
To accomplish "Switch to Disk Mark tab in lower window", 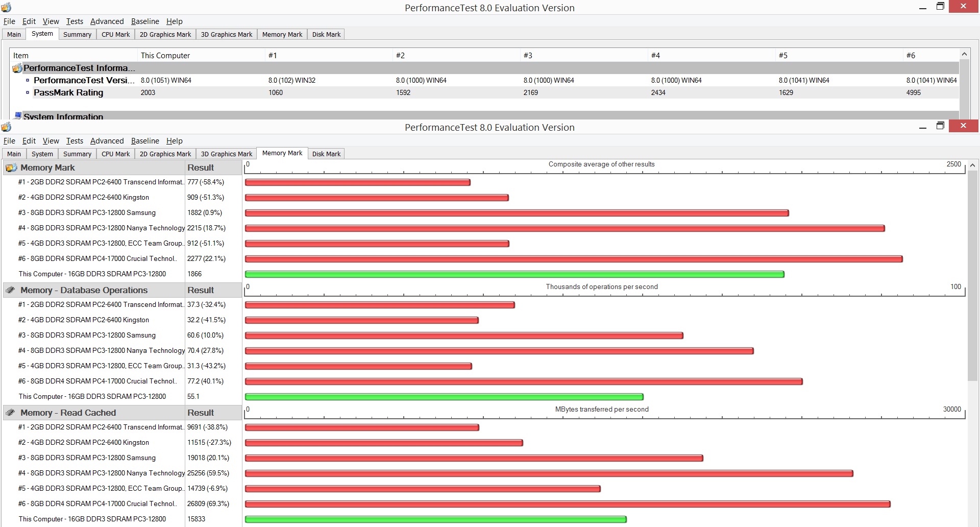I will 326,154.
